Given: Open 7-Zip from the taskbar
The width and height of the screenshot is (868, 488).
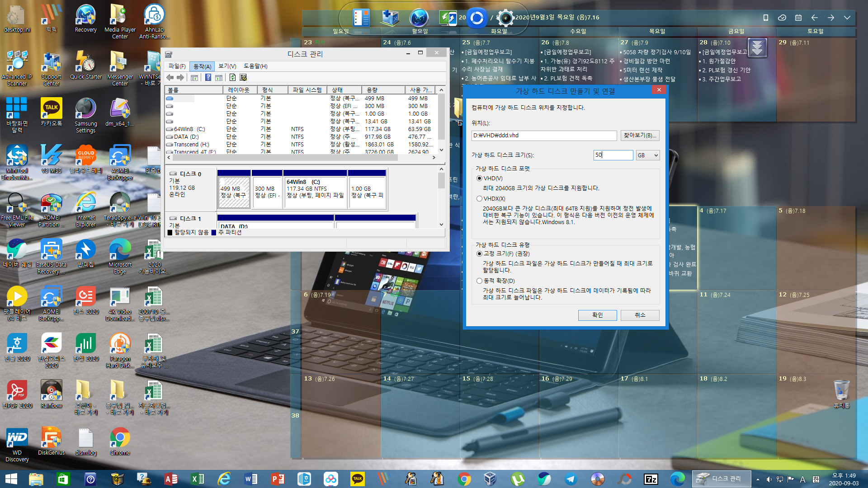Looking at the screenshot, I should click(x=651, y=479).
